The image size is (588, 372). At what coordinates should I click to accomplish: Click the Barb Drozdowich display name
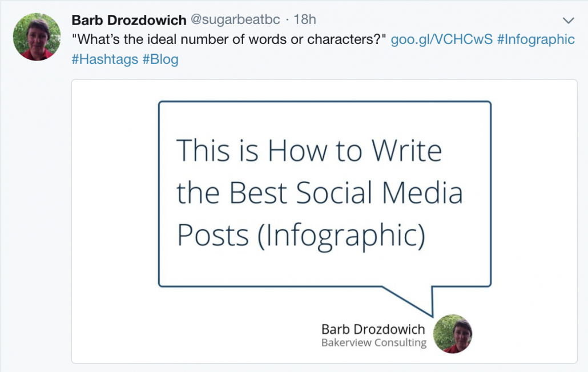[x=128, y=20]
